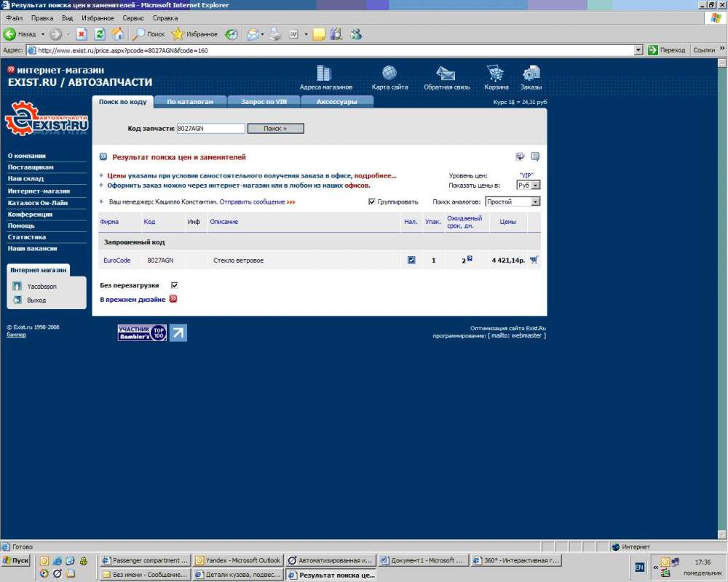Open the Показать цены в currency dropdown
Image resolution: width=728 pixels, height=582 pixels.
pyautogui.click(x=528, y=186)
